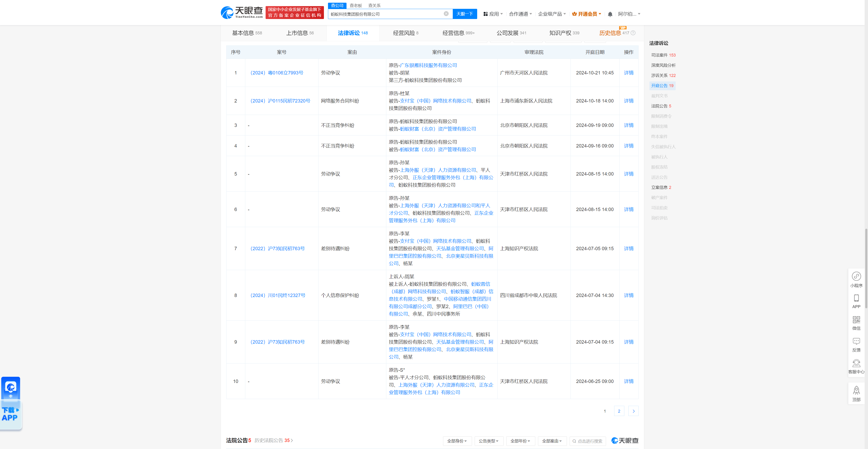Open case (2024)川01民终12327号
The image size is (868, 449).
278,295
